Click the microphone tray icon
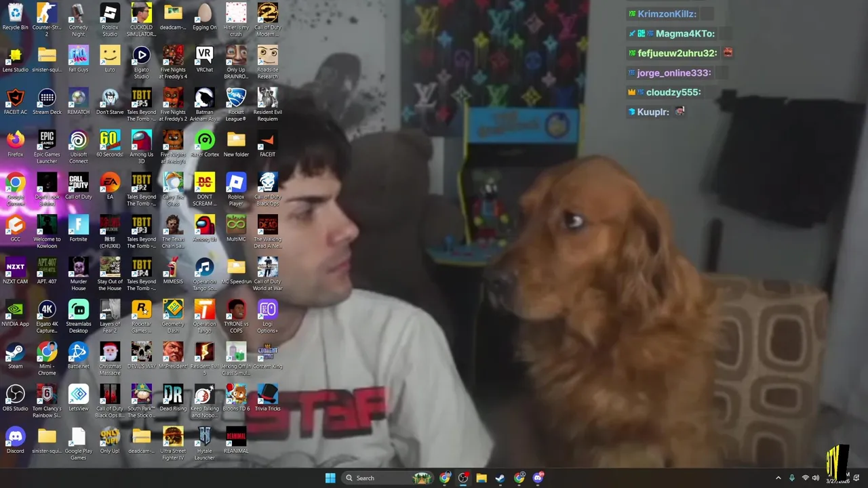The width and height of the screenshot is (868, 488). [x=792, y=478]
